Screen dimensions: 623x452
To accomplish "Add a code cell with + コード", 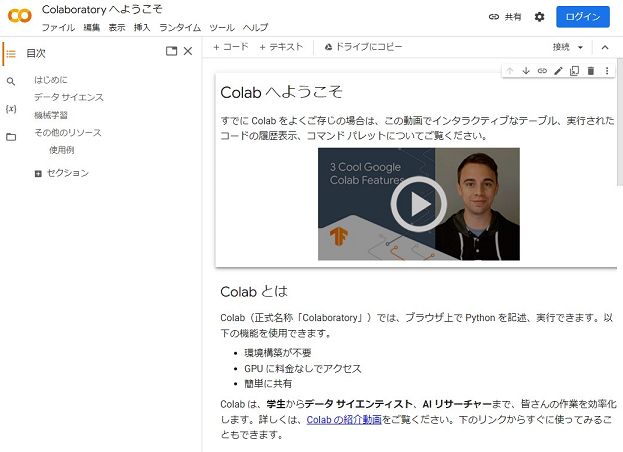I will (230, 47).
